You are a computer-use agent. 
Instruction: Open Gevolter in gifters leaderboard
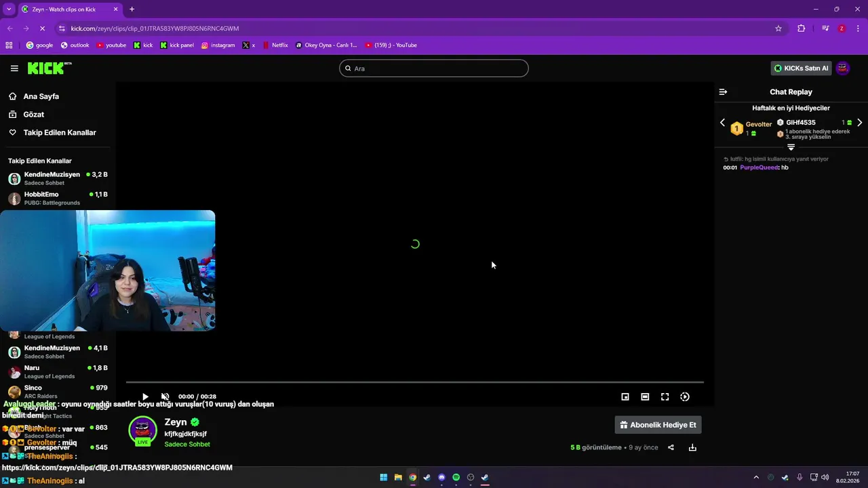(759, 125)
